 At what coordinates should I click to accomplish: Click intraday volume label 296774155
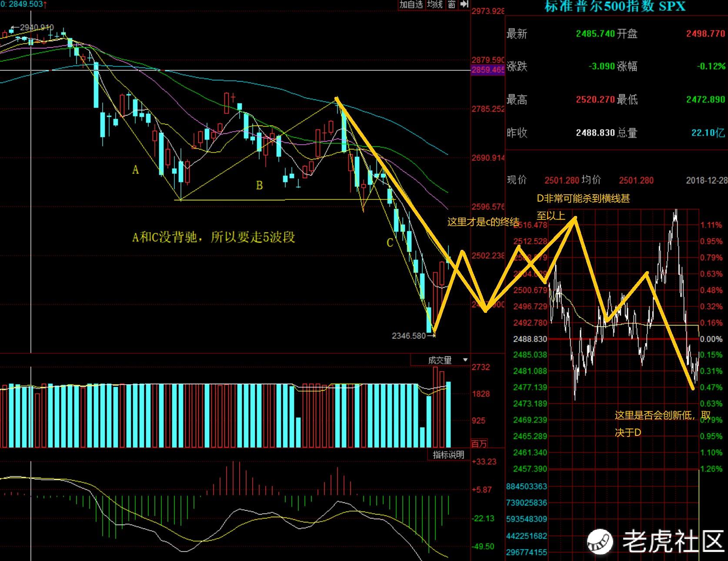(x=527, y=552)
